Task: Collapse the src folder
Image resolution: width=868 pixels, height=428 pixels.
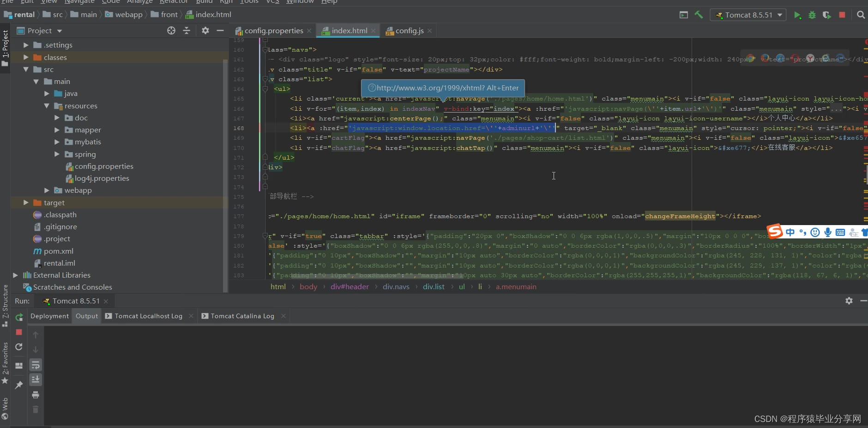Action: (26, 69)
